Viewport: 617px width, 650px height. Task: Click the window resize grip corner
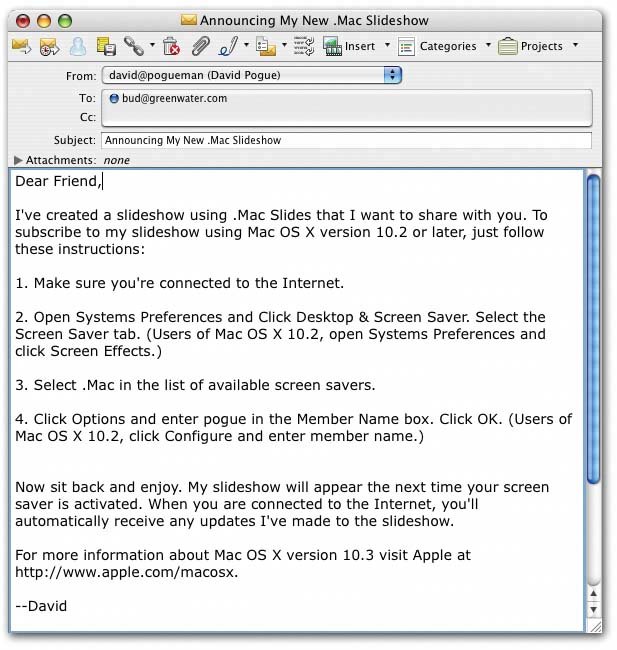[x=595, y=626]
